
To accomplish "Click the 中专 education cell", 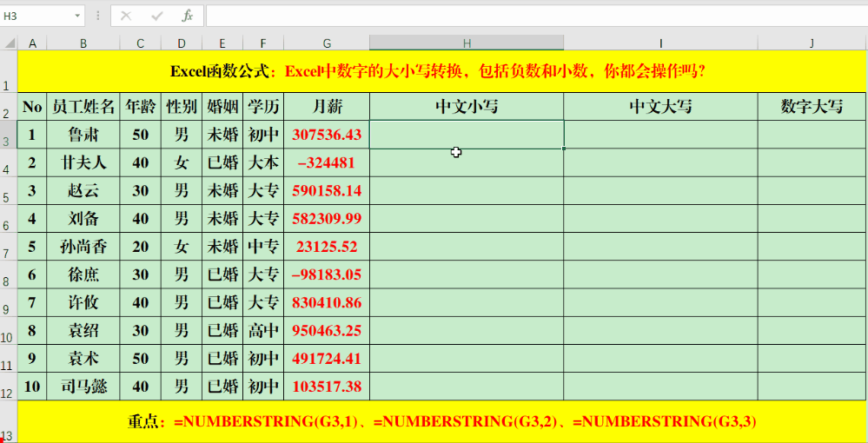I will (x=263, y=247).
